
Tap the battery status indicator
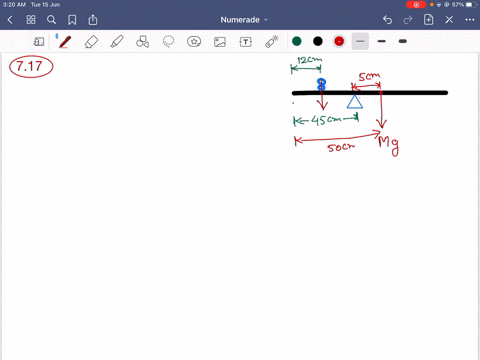pos(471,5)
